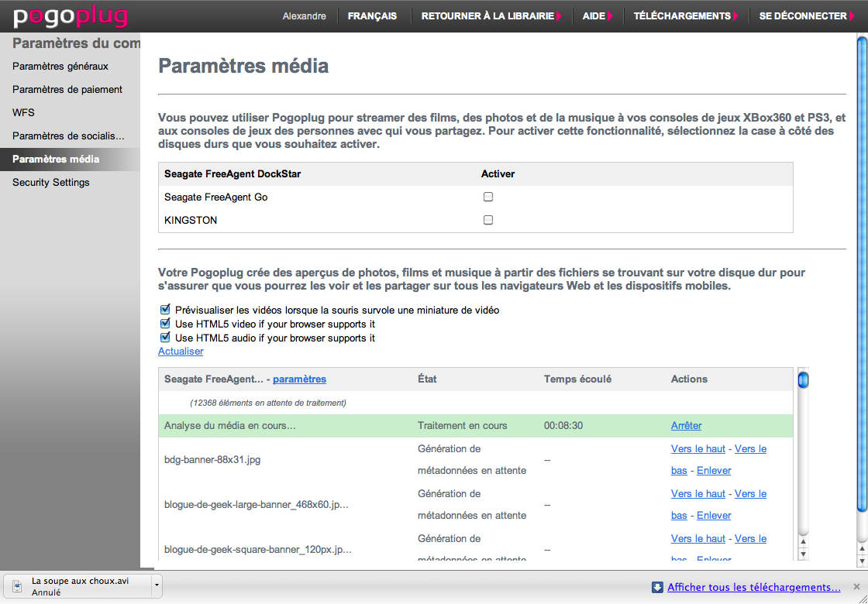Viewport: 868px width, 604px height.
Task: Click Enlever for blogue-de-geek-large-banner
Action: 714,516
